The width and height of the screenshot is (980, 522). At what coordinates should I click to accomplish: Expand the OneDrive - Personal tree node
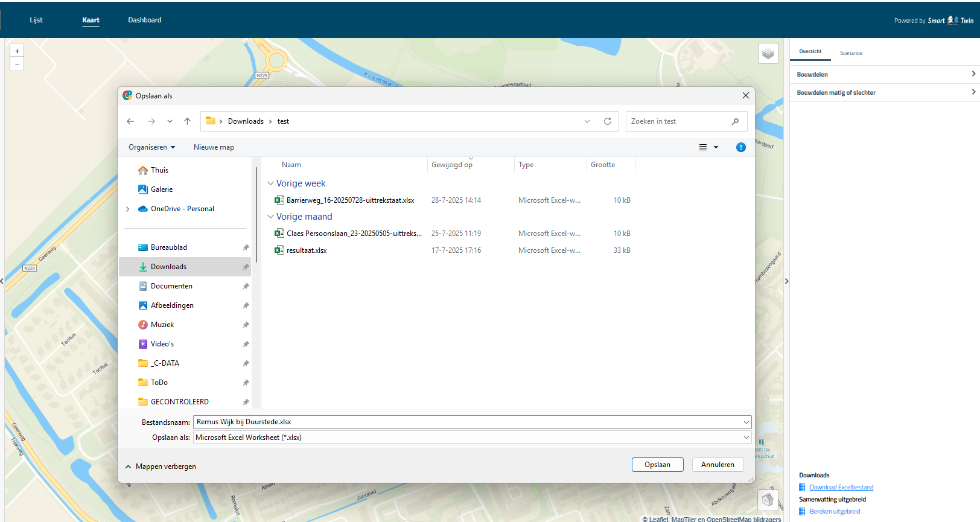(x=128, y=209)
